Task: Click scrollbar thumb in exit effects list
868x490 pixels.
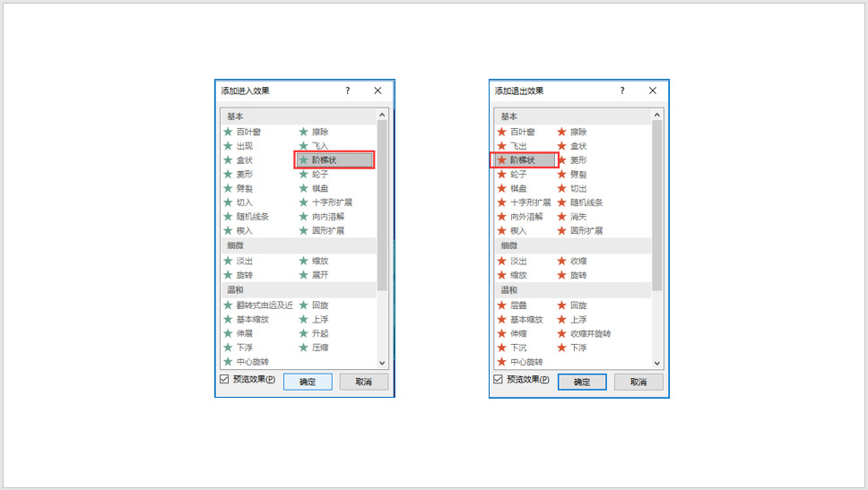Action: coord(657,205)
